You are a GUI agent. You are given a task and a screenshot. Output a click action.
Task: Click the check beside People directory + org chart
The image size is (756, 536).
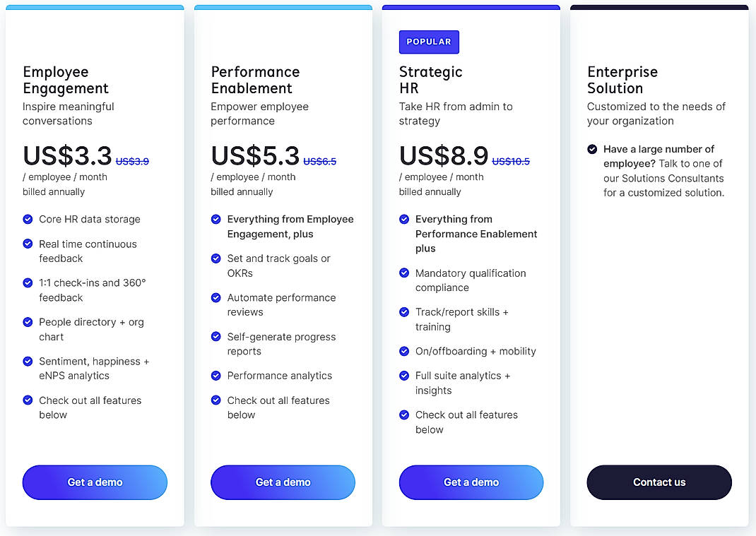tap(28, 323)
